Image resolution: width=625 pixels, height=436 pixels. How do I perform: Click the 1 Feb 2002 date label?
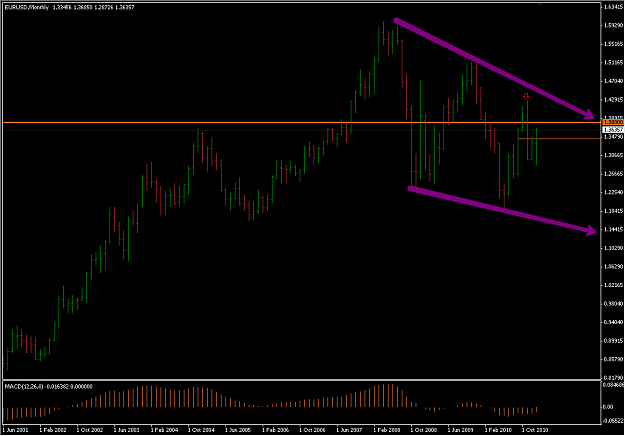53,430
